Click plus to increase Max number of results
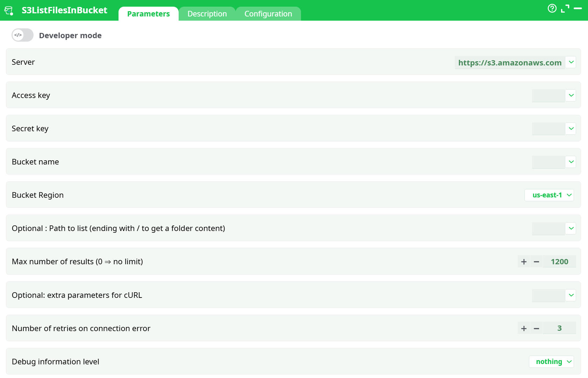The image size is (588, 378). (524, 261)
